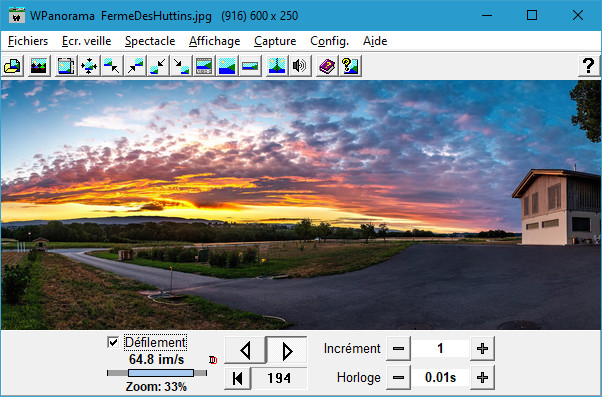Viewport: 602px width, 397px height.
Task: Click picture with arrow to upper-left icon
Action: 112,66
